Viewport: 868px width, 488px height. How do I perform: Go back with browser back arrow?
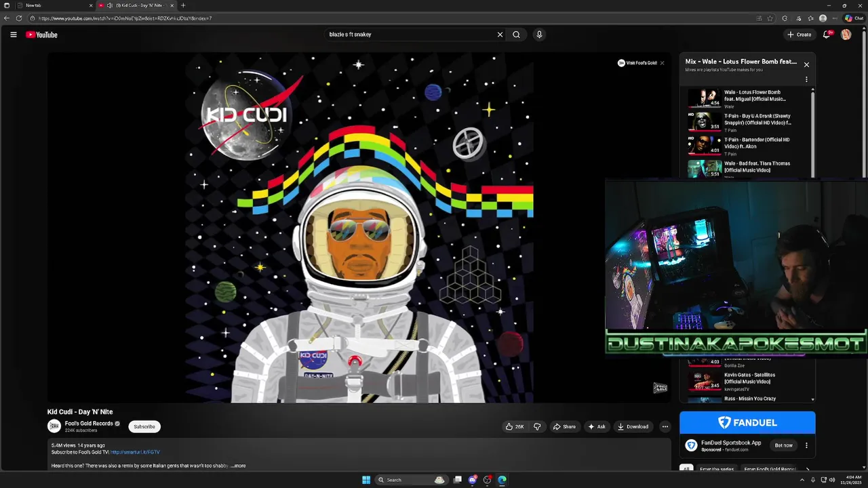[7, 18]
